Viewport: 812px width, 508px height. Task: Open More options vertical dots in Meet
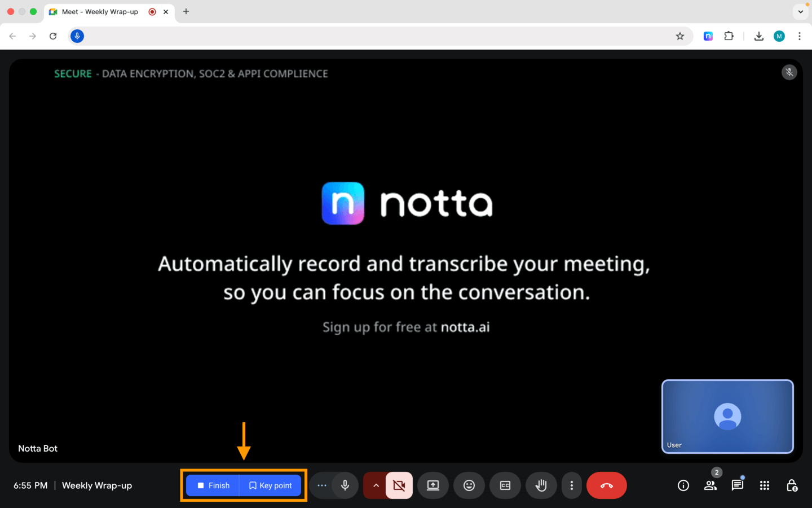pos(572,485)
